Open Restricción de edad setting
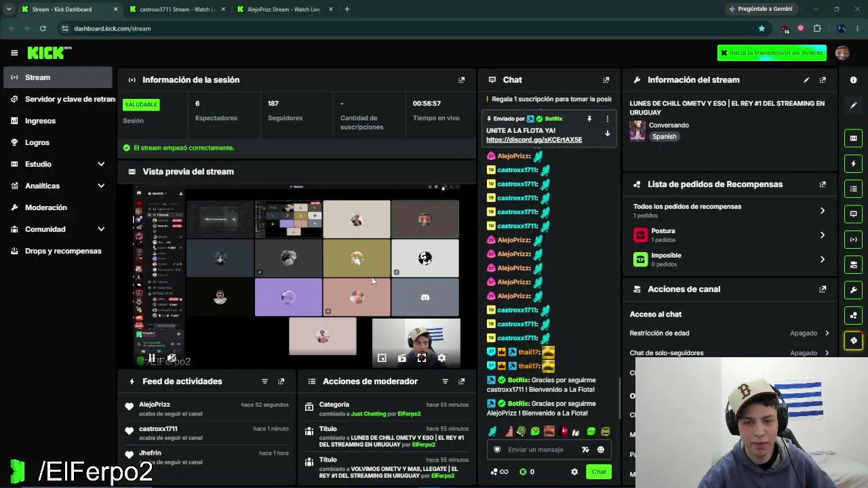 [x=729, y=333]
